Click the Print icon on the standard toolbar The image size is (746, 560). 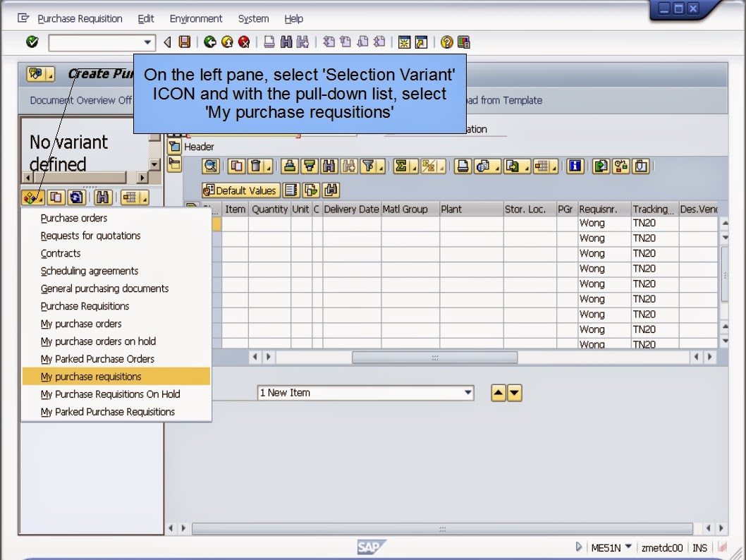(268, 42)
